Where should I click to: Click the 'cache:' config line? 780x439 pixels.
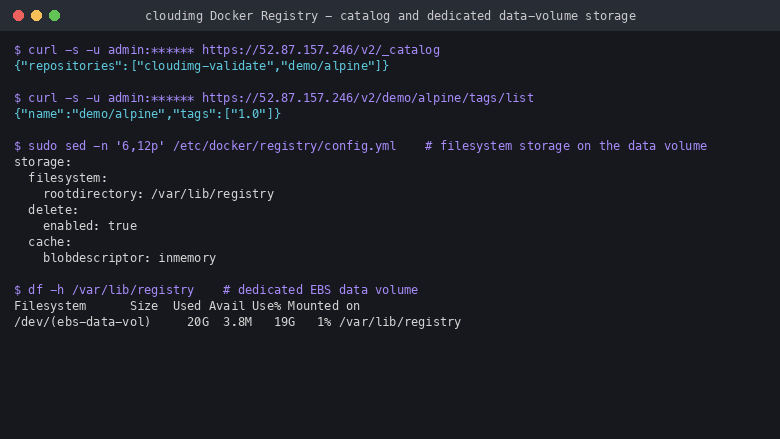tap(50, 242)
